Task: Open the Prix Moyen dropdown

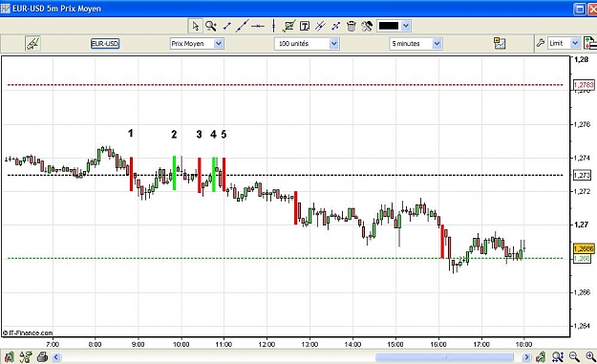Action: tap(219, 43)
